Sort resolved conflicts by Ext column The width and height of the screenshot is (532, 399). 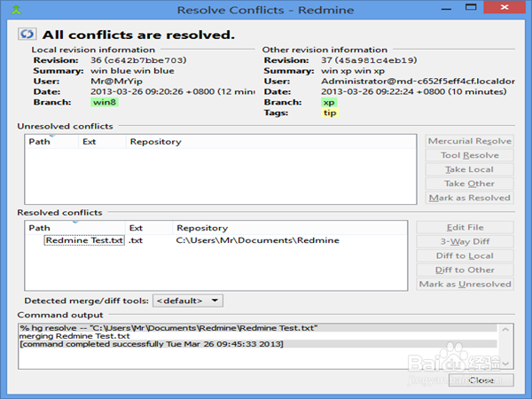pos(149,228)
